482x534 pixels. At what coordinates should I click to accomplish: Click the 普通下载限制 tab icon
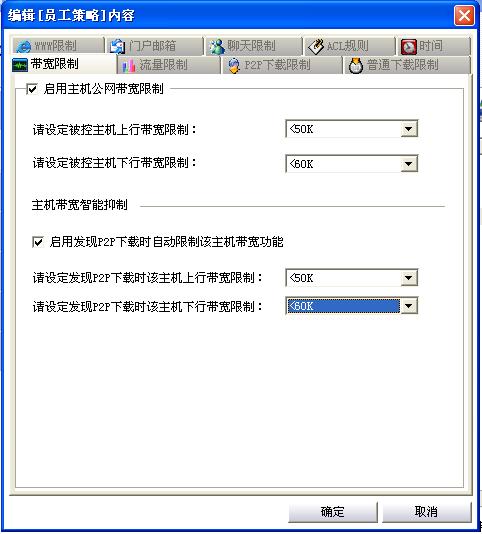[356, 65]
